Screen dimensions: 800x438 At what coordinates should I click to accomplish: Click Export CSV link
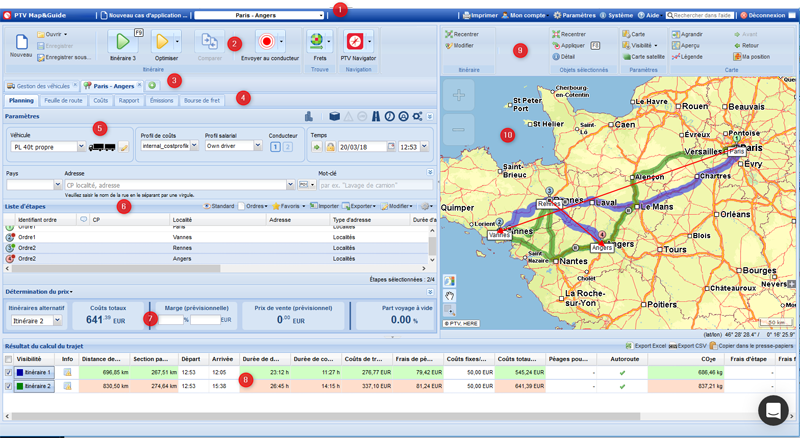pyautogui.click(x=688, y=346)
